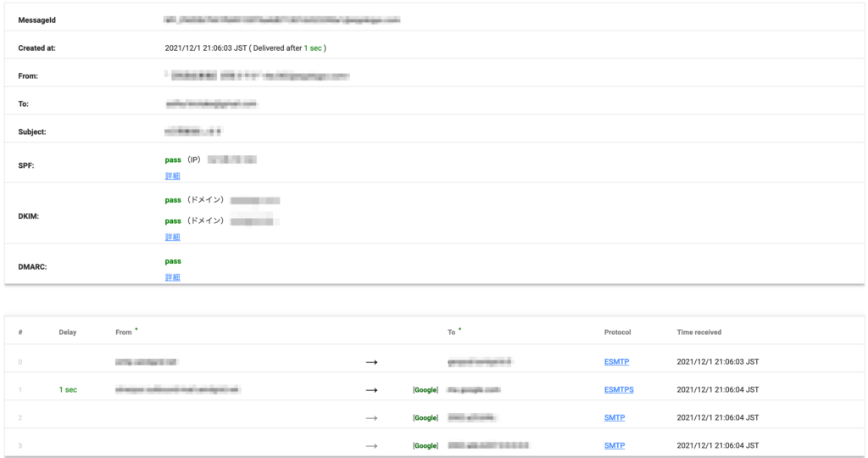Click the arrow icon in hop row 0
The image size is (868, 458).
371,362
